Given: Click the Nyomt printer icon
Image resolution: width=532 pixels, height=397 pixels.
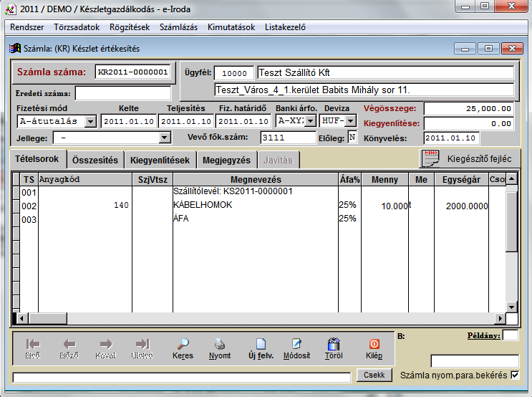Looking at the screenshot, I should click(220, 344).
